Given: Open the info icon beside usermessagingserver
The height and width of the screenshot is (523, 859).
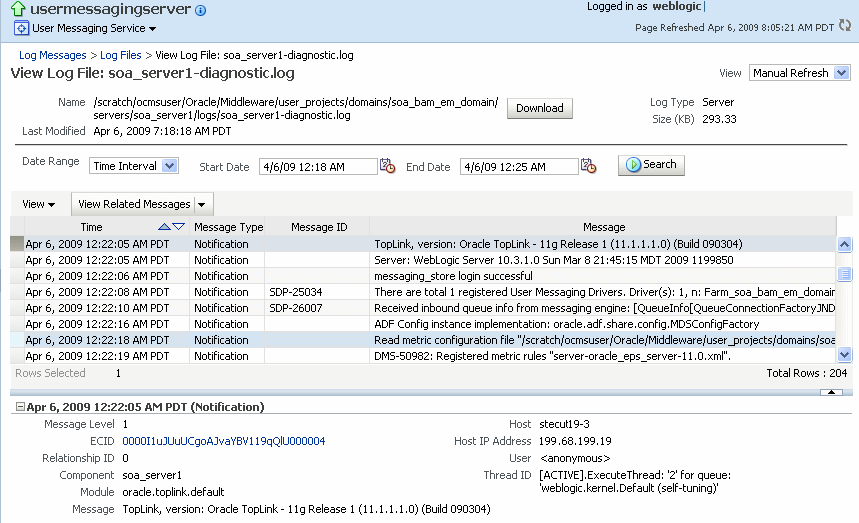Looking at the screenshot, I should pos(201,10).
